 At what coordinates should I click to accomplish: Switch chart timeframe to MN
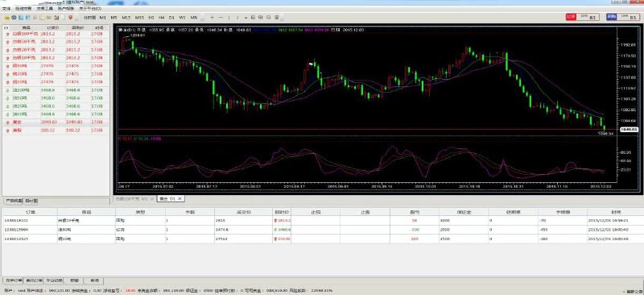[x=194, y=18]
